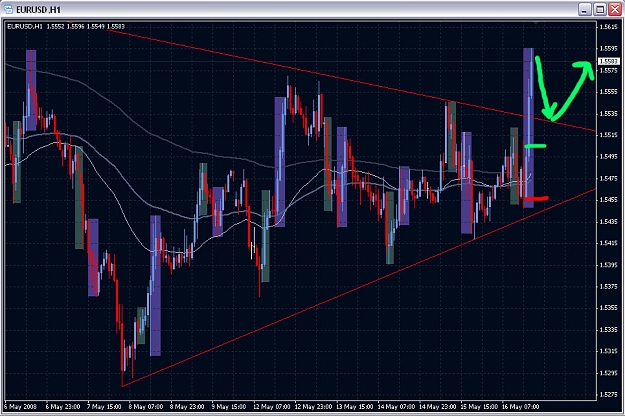Click the EURUSD,H1 window title text
625x416 pixels.
(38, 9)
